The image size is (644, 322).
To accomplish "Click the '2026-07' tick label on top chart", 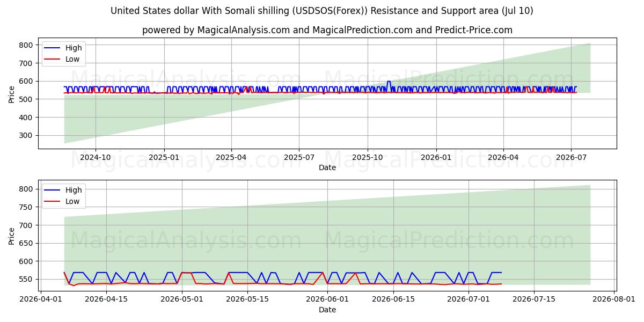I will click(x=571, y=158).
